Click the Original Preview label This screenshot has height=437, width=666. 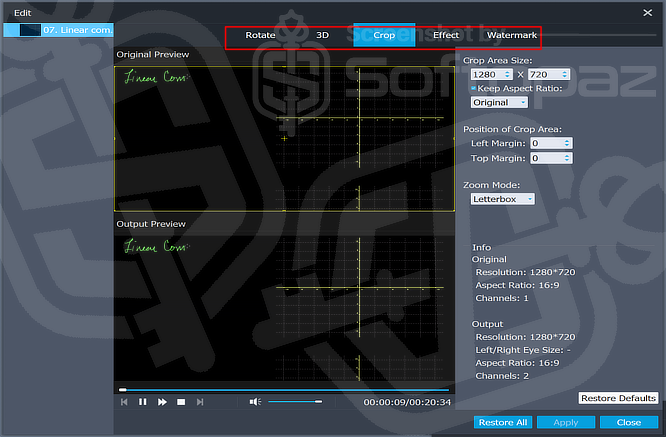coord(152,54)
